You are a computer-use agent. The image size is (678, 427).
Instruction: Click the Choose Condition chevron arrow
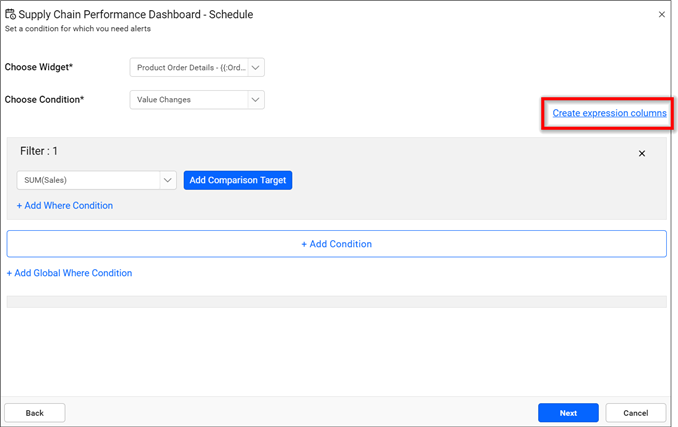point(256,100)
